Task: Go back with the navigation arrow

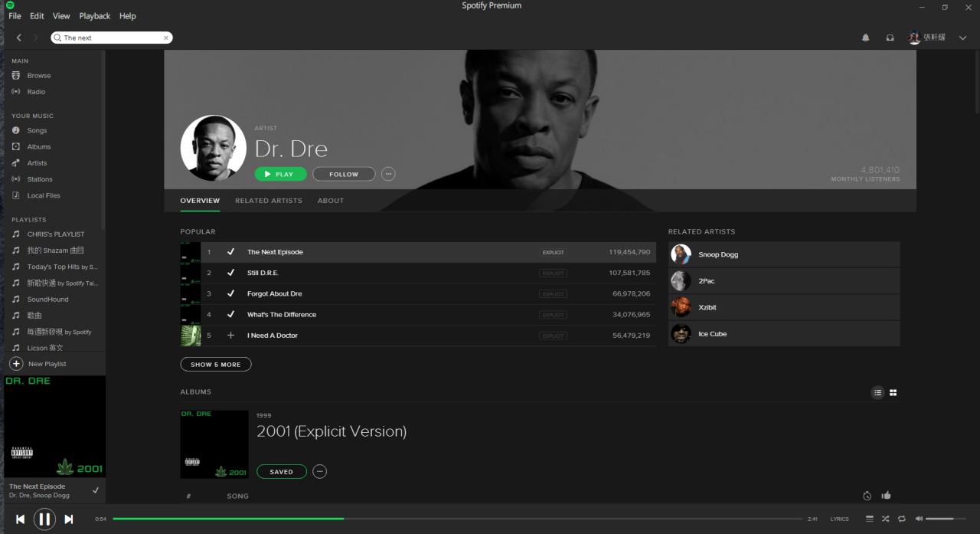Action: [19, 38]
